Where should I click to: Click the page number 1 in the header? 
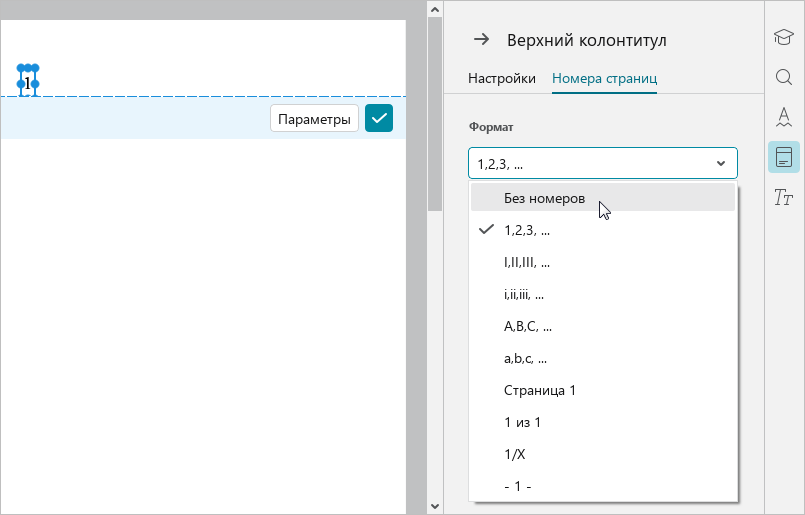tap(27, 83)
